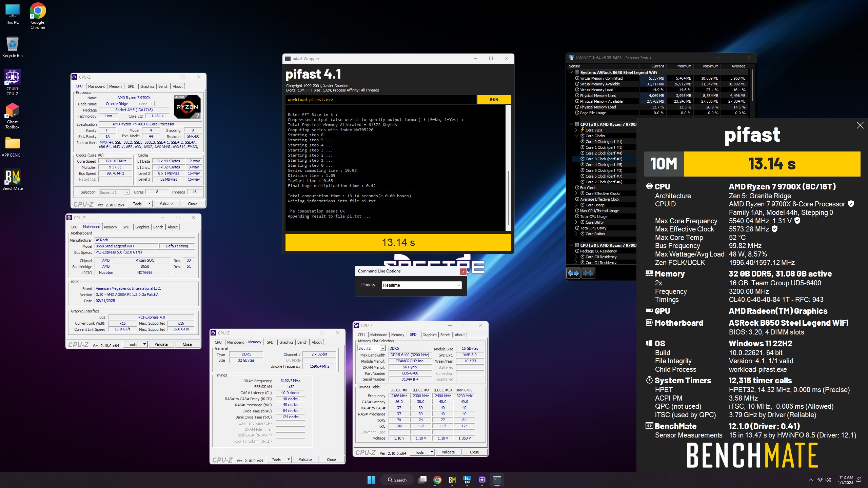
Task: Open SPD tab in Memory CPU-Z window
Action: point(270,342)
